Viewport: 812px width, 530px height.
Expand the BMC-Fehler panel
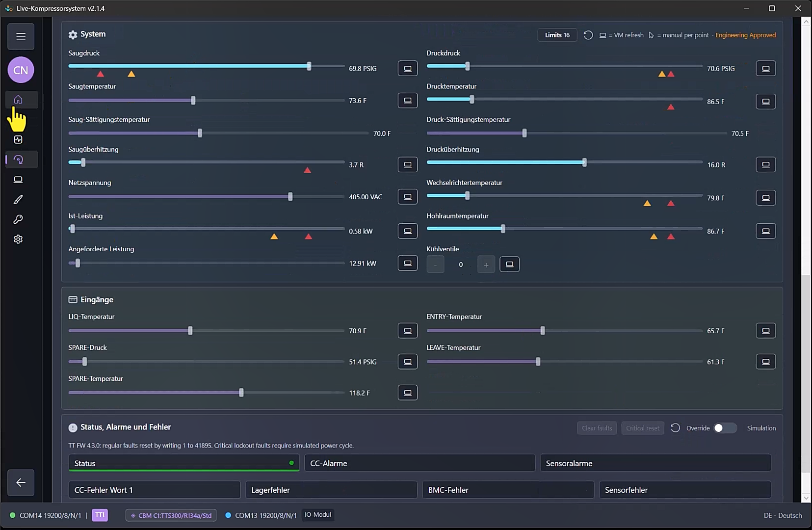[508, 490]
